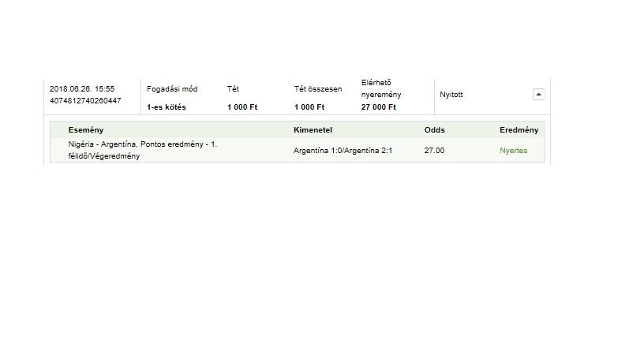Collapse the bet slip details arrow
Screen dimensions: 644x363
tap(538, 95)
